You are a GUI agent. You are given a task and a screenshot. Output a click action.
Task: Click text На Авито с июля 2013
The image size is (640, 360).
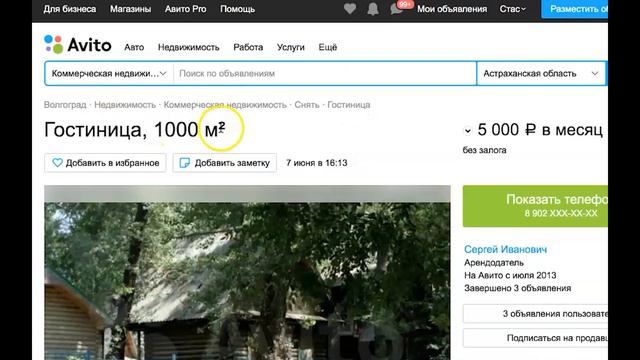click(x=510, y=276)
